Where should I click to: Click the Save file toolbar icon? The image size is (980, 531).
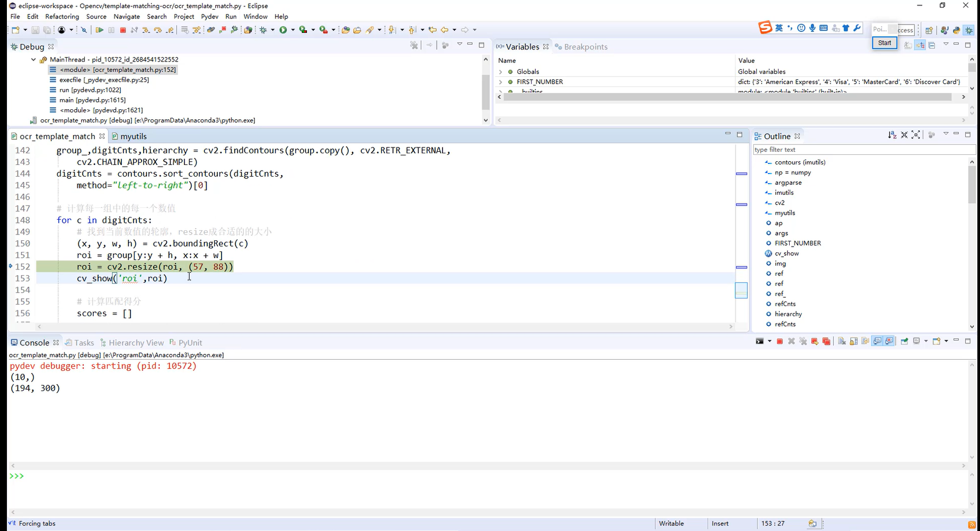[x=35, y=30]
